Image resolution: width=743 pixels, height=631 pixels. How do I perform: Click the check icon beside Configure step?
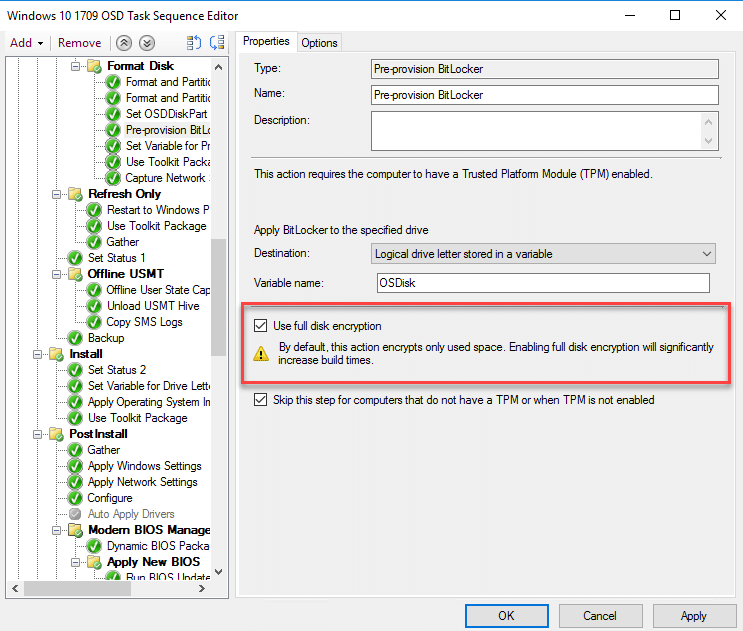[x=75, y=498]
